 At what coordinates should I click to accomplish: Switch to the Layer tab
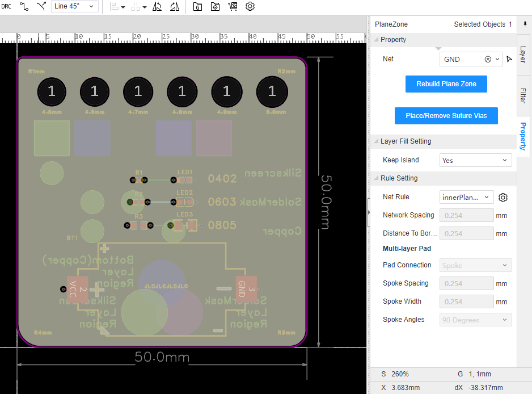tap(523, 55)
